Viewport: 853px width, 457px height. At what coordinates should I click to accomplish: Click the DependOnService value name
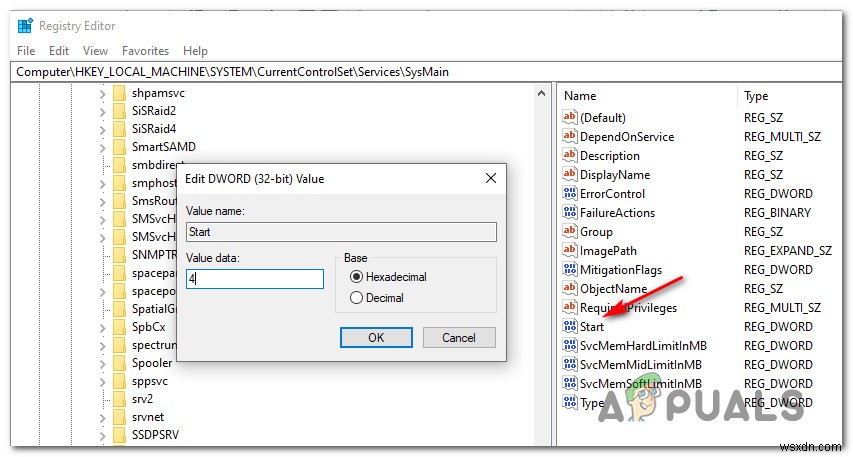coord(627,137)
